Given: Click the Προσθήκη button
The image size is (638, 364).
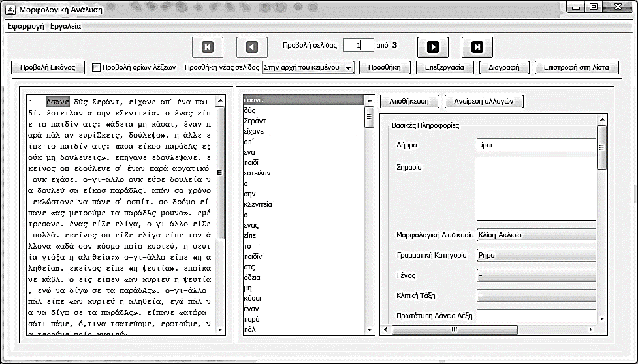Looking at the screenshot, I should point(385,67).
